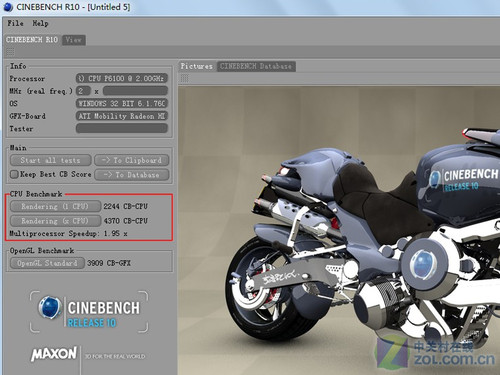
Task: Click the 3909 CB-GFX score text
Action: [x=109, y=263]
